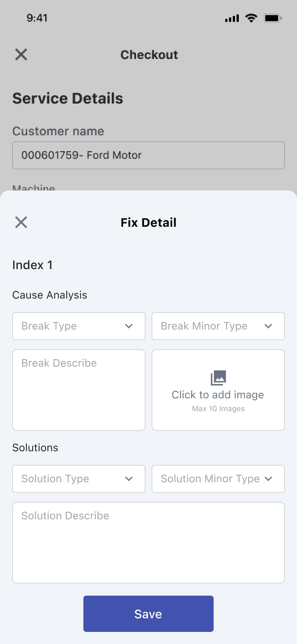Click the Solution Minor Type chevron arrow
The width and height of the screenshot is (297, 644).
pos(268,479)
